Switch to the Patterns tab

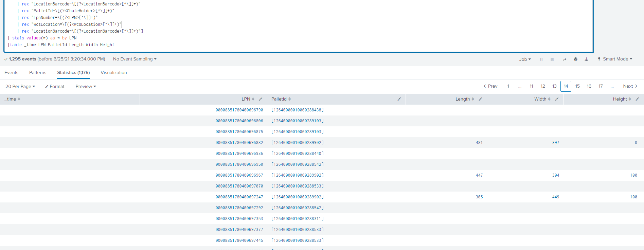click(x=38, y=73)
